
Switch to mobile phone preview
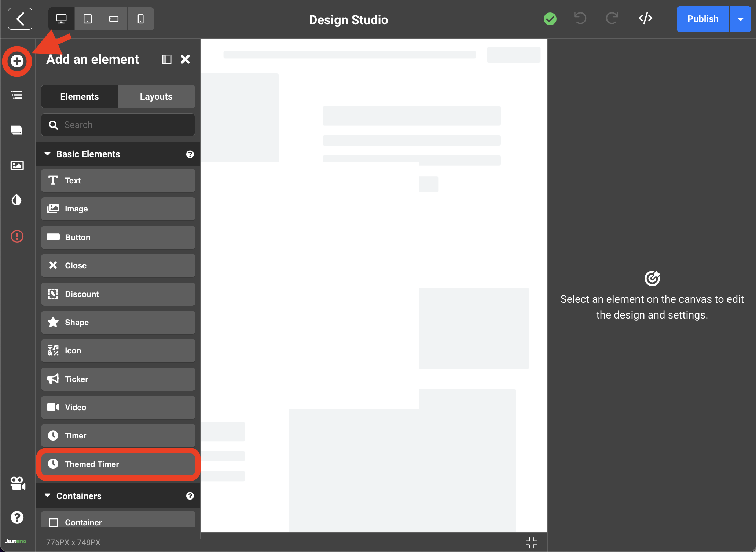[140, 19]
